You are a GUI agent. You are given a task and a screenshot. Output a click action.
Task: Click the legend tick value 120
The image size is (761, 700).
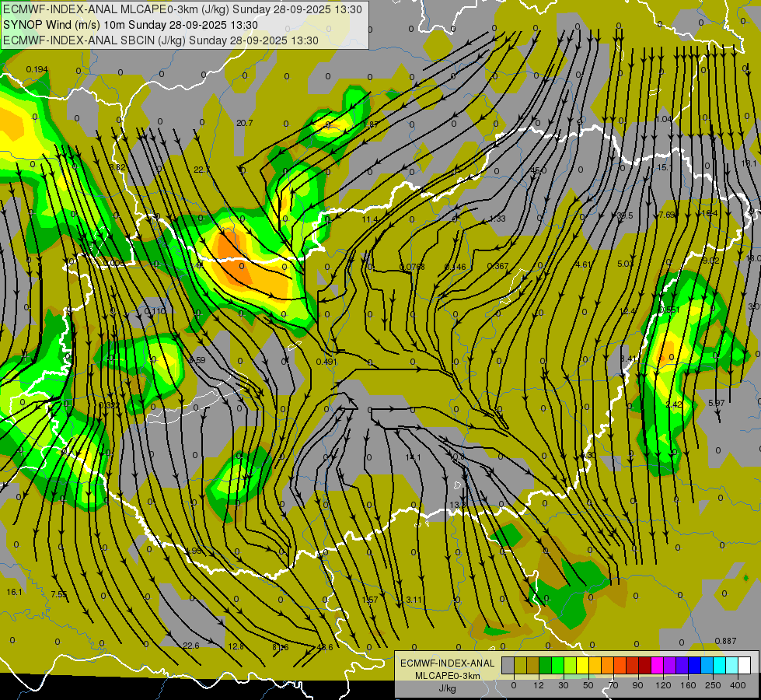coord(663,685)
